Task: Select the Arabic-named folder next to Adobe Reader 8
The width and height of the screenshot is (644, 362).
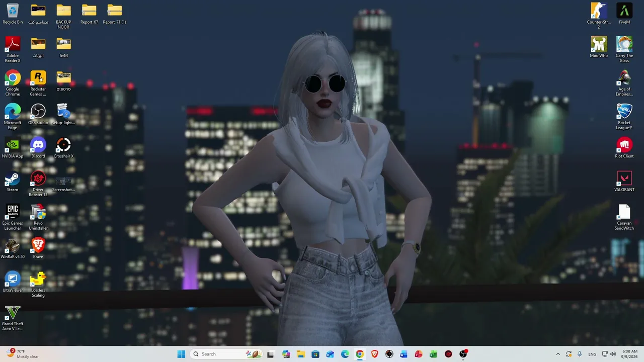Action: tap(38, 47)
